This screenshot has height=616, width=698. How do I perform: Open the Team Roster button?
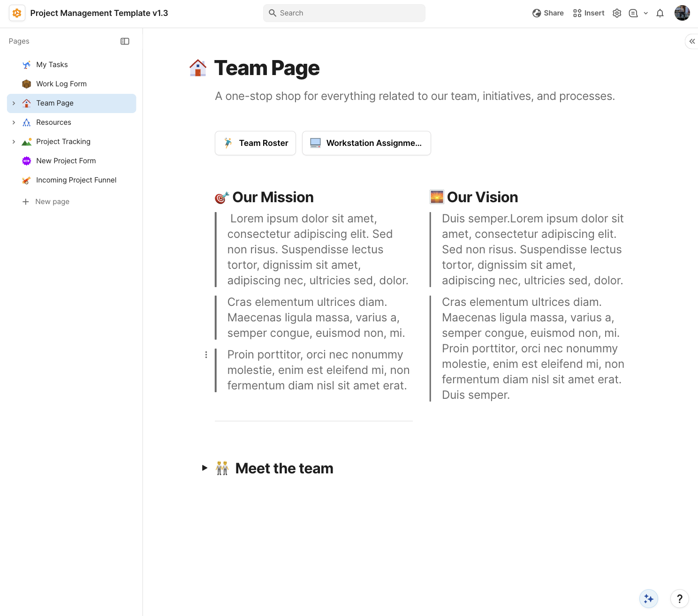[x=255, y=143]
